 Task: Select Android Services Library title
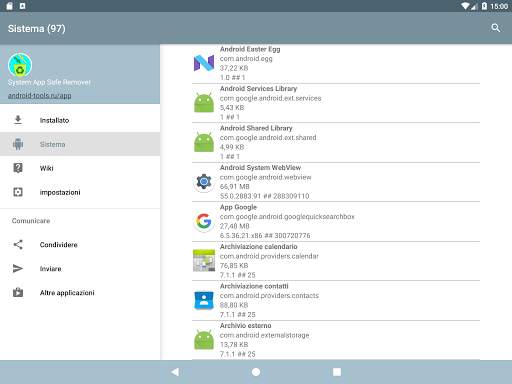(258, 88)
